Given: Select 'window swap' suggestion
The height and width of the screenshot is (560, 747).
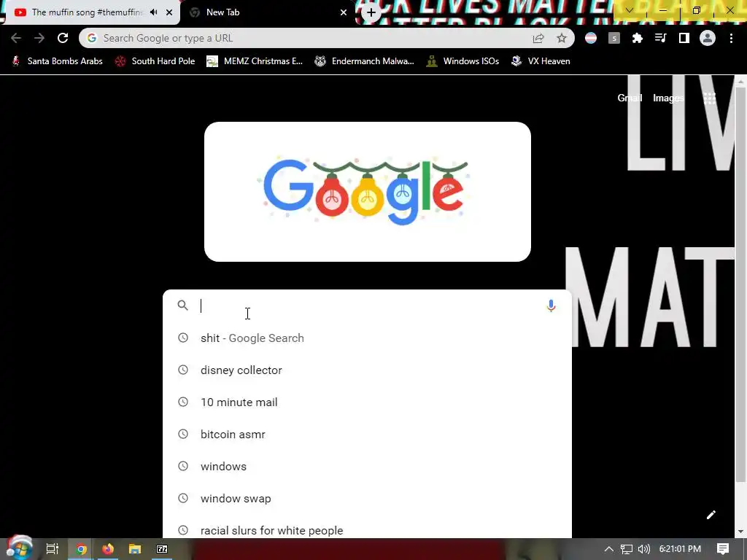Looking at the screenshot, I should click(x=368, y=498).
